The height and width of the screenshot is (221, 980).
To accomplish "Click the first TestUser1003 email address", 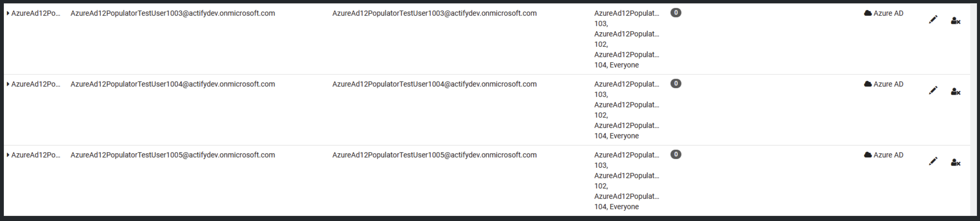I will (x=172, y=13).
